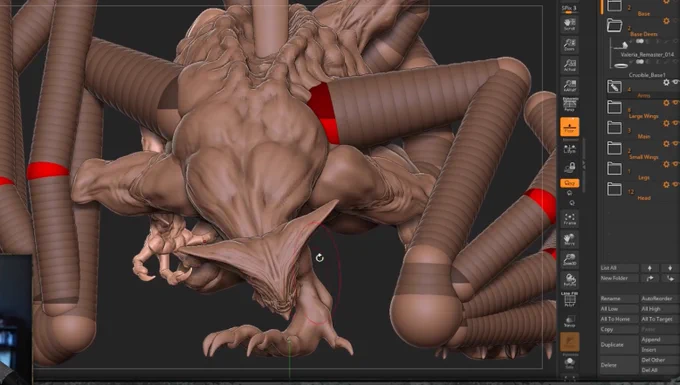Screen dimensions: 680x385
Task: Open the Base Deets folder gear settings
Action: pyautogui.click(x=667, y=21)
